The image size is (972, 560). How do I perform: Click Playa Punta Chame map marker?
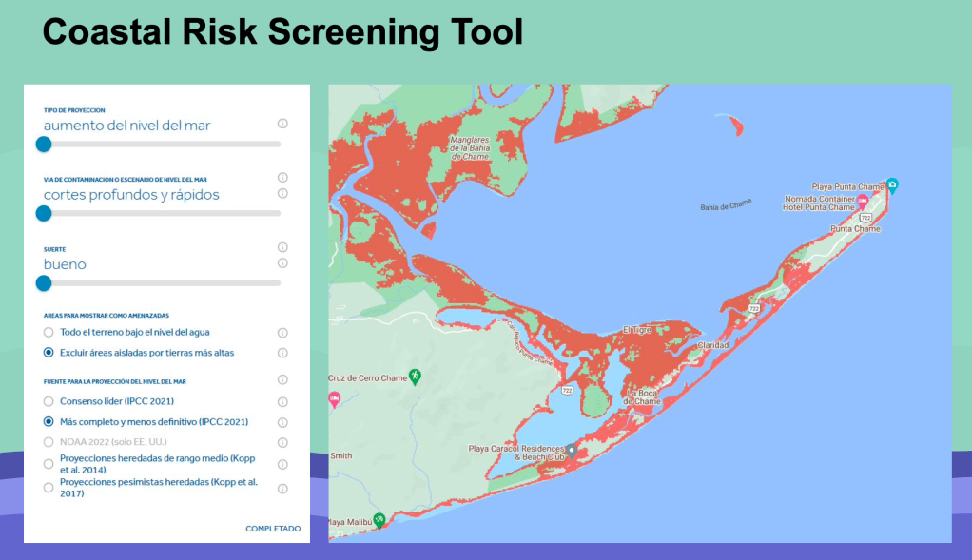892,185
